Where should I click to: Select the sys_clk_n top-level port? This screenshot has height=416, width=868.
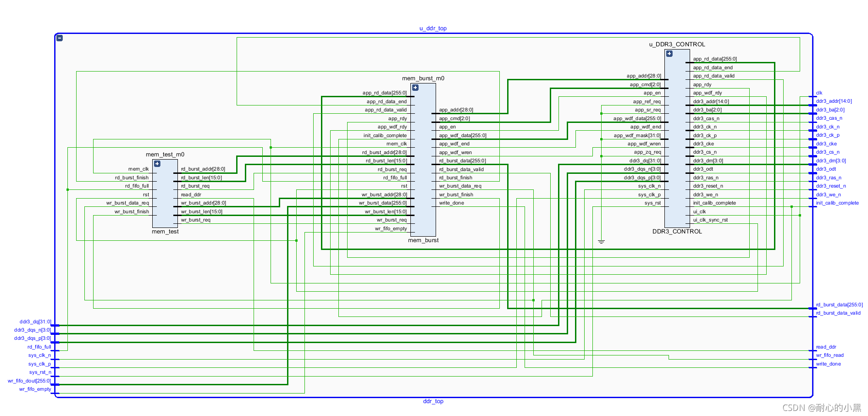(40, 355)
